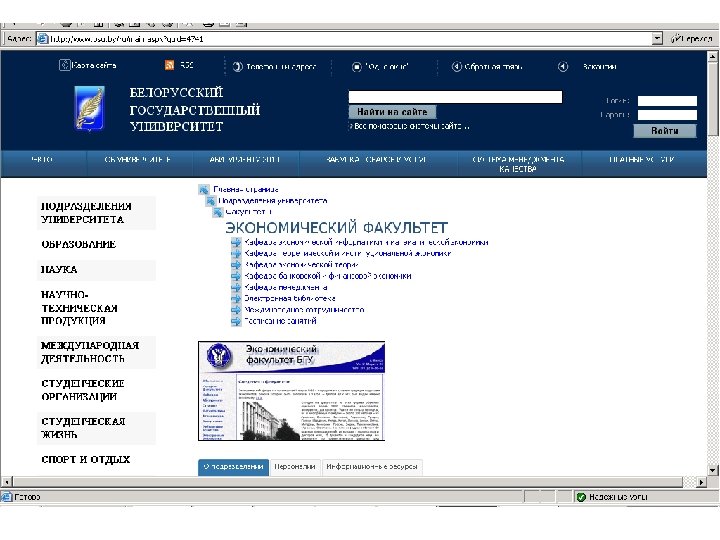Open the Карта сайта link

coord(94,66)
